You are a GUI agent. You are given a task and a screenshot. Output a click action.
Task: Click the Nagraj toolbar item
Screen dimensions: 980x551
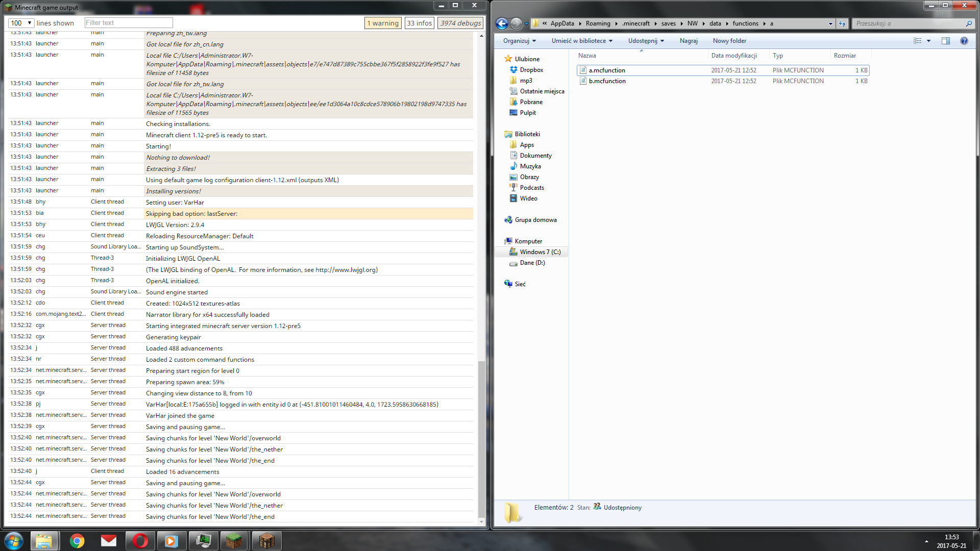689,41
